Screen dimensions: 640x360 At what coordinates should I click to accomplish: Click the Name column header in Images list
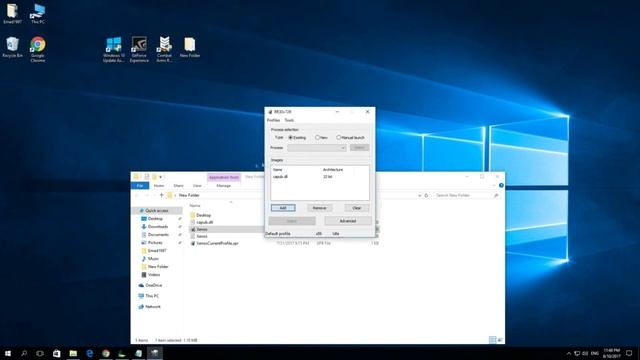(296, 169)
